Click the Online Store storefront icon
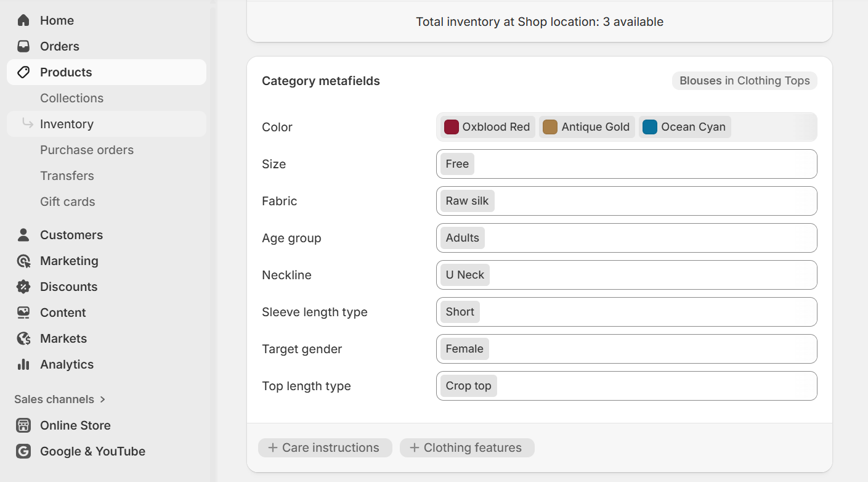The height and width of the screenshot is (482, 868). [23, 425]
